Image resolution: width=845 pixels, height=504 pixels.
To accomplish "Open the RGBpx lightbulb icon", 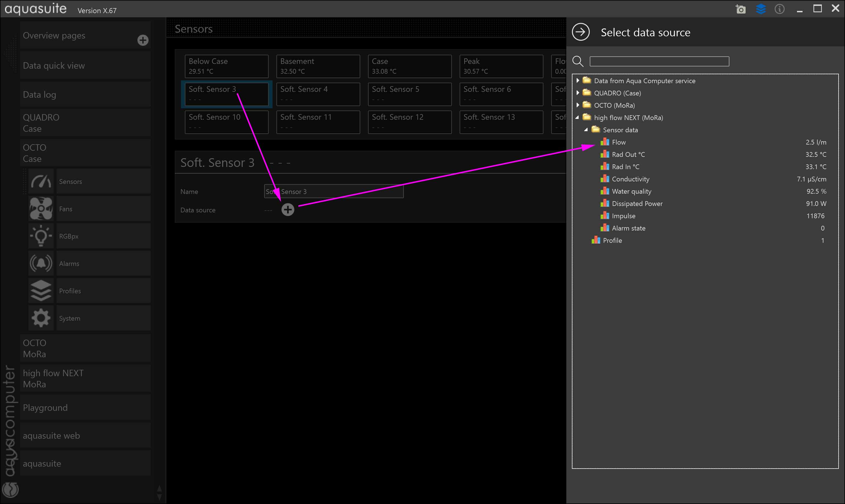I will pos(41,236).
